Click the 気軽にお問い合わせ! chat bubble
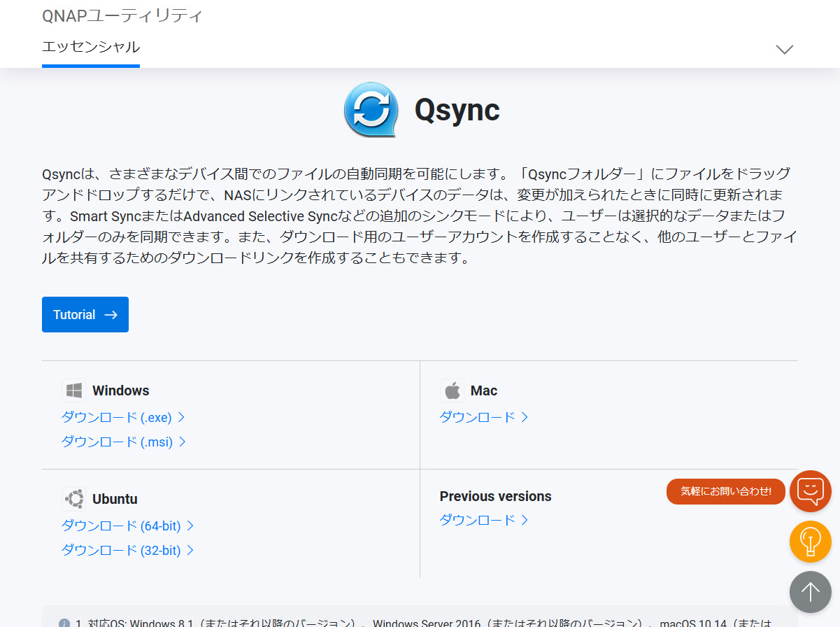 click(x=726, y=491)
